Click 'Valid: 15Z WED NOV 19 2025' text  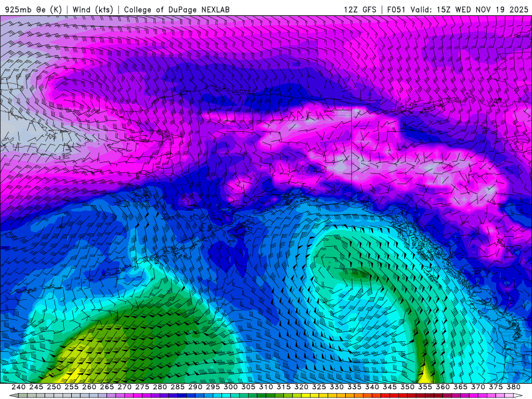click(469, 9)
